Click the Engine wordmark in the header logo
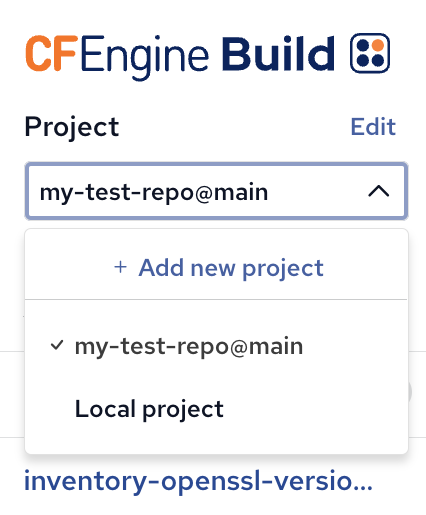426x515 pixels. [x=144, y=57]
